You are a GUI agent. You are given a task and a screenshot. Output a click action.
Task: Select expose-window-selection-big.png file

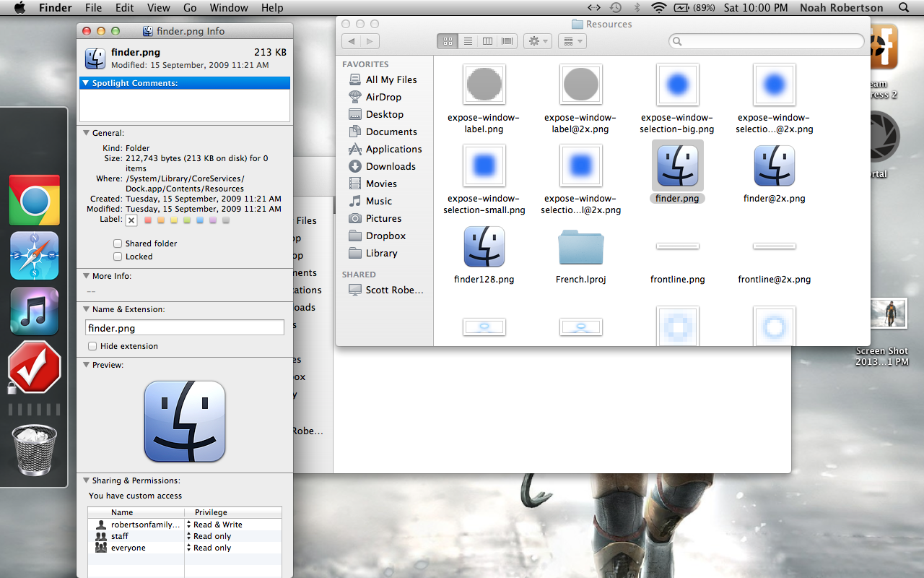click(x=677, y=85)
